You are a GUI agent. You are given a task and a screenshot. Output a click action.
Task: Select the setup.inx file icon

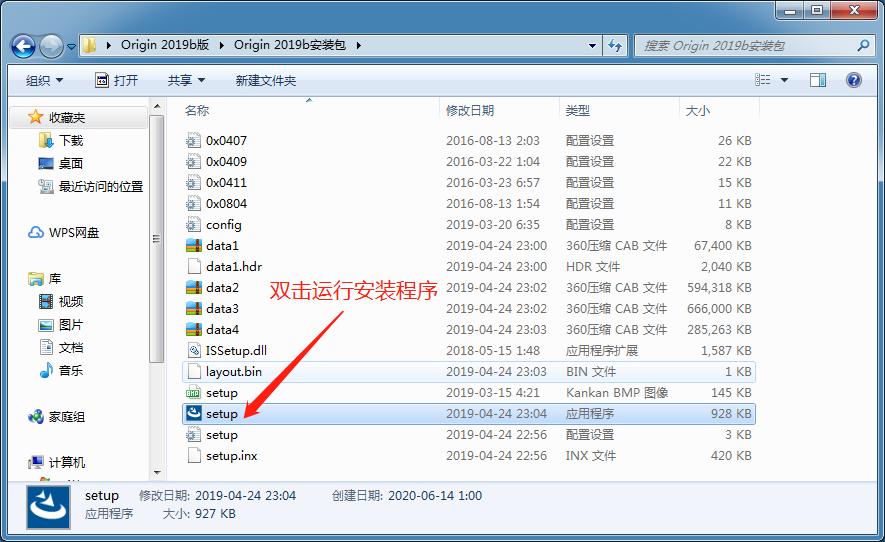(x=194, y=456)
